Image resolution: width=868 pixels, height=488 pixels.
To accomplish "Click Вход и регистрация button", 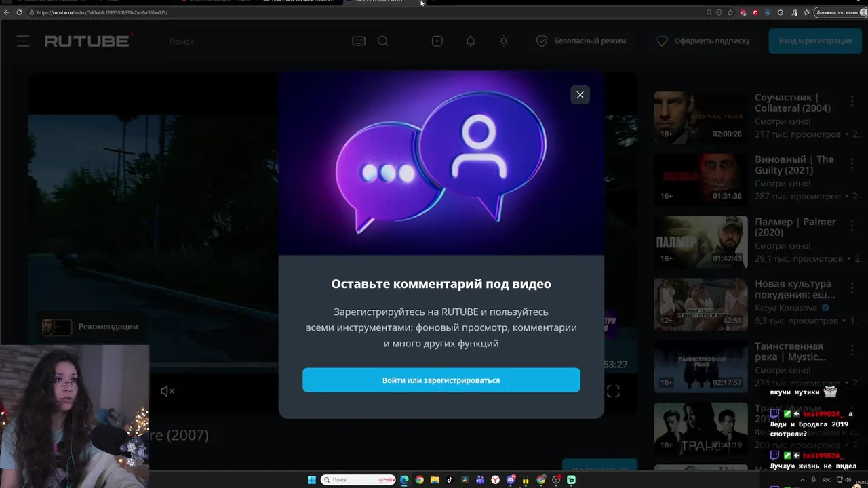I will [815, 41].
